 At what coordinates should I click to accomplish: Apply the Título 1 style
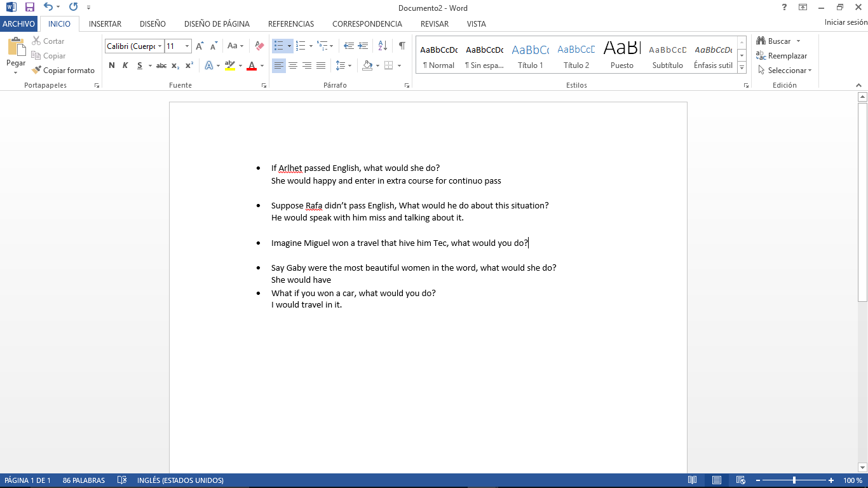pos(530,56)
